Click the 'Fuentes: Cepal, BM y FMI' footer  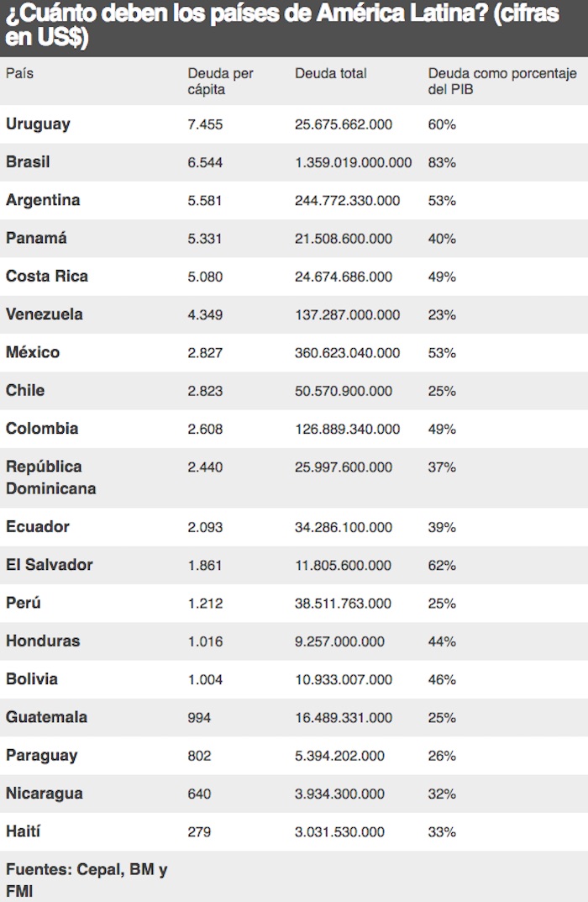(x=86, y=880)
